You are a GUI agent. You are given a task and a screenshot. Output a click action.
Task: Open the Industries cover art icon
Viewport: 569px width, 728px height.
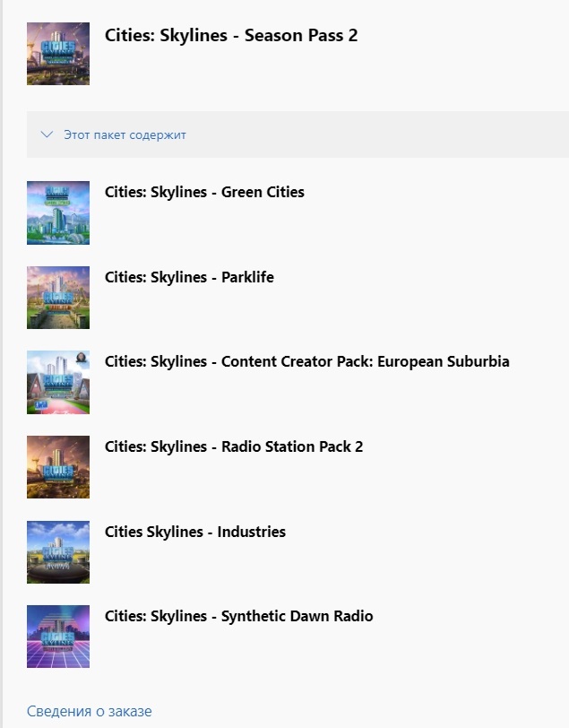(x=58, y=552)
